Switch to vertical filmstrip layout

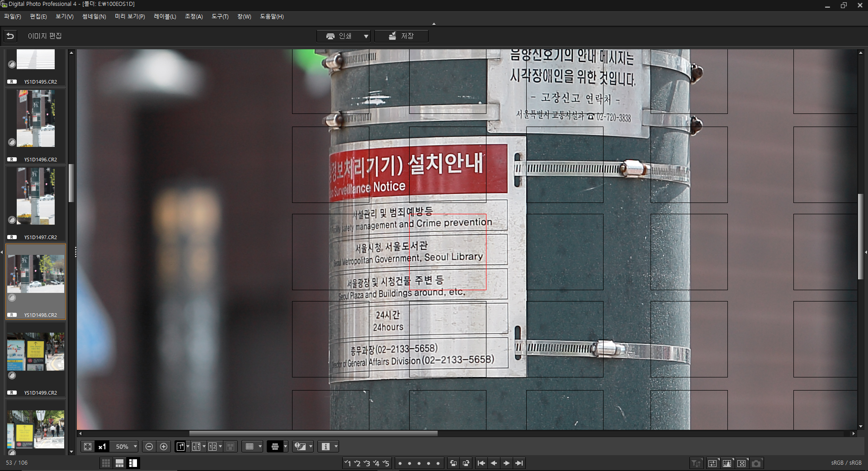133,463
